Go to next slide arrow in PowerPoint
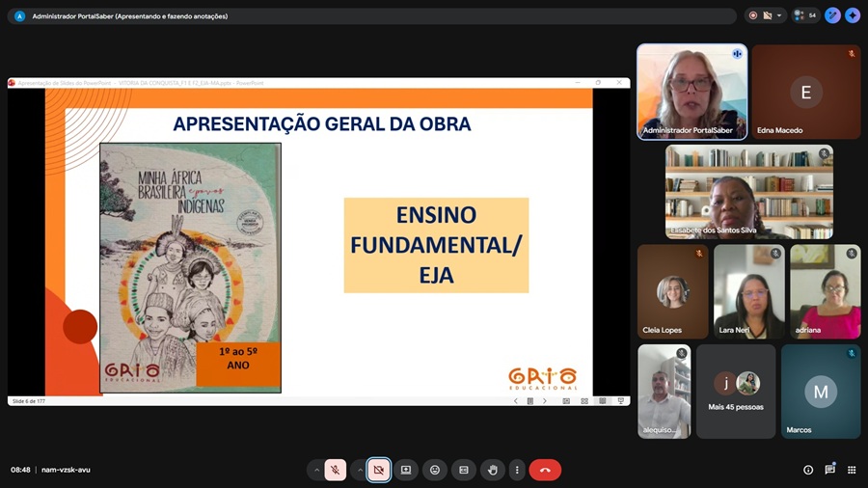Viewport: 868px width, 488px height. click(x=545, y=400)
